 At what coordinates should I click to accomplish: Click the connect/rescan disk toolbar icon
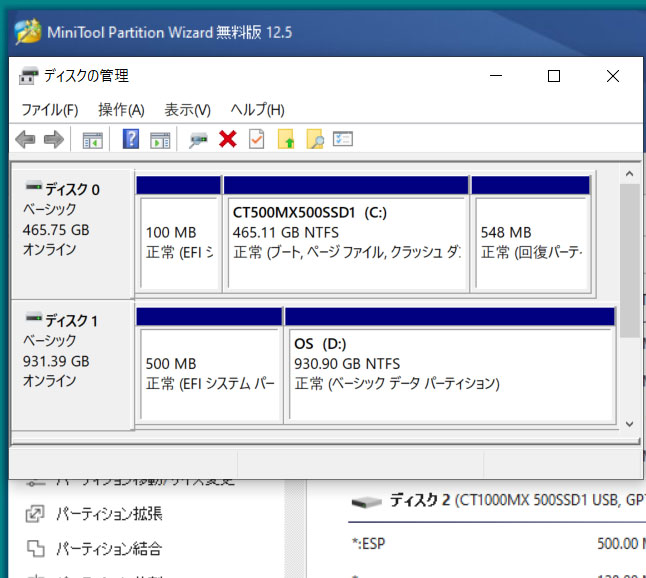tap(198, 140)
